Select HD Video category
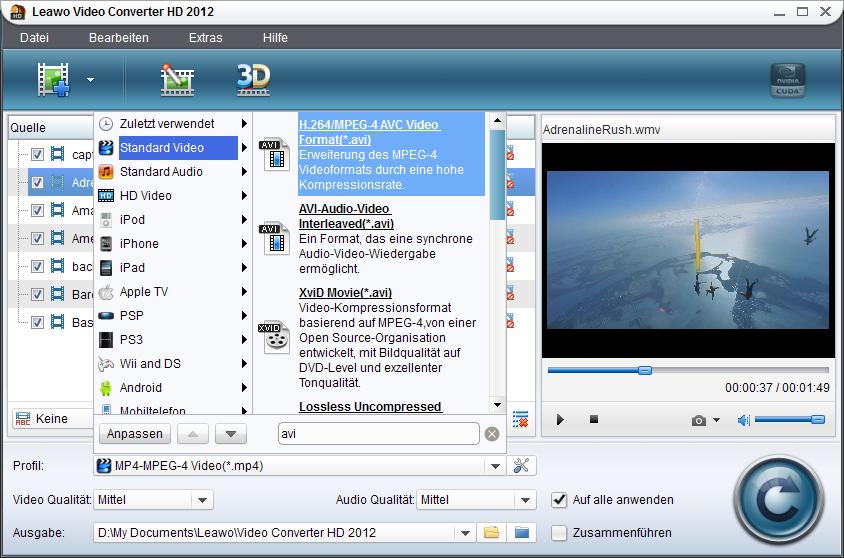 click(x=146, y=195)
